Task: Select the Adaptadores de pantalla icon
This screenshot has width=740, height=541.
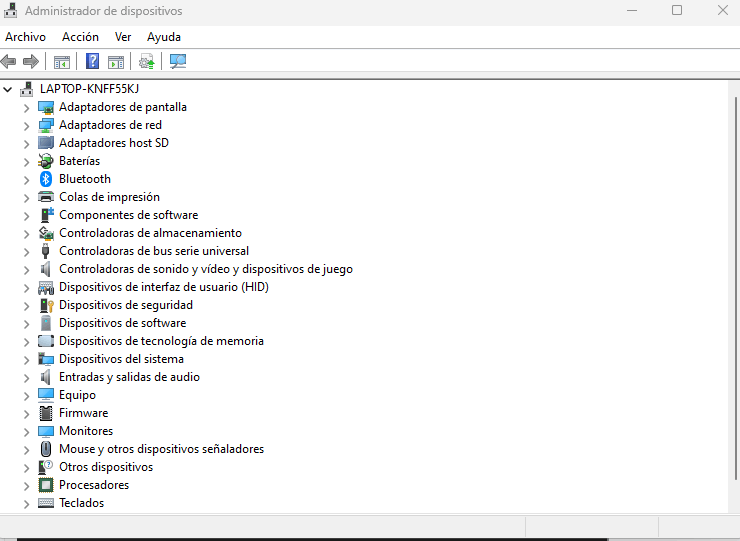Action: pyautogui.click(x=46, y=108)
